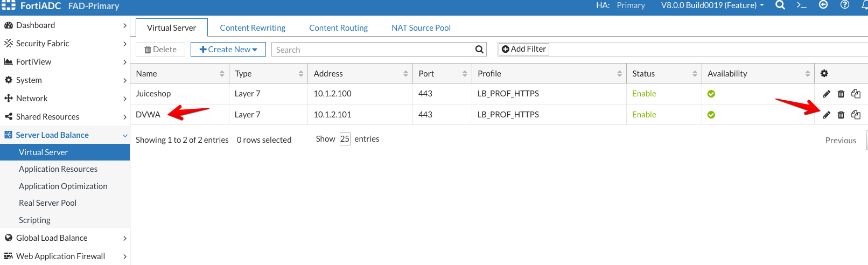
Task: Click the edit pencil icon for DVWA
Action: click(826, 115)
